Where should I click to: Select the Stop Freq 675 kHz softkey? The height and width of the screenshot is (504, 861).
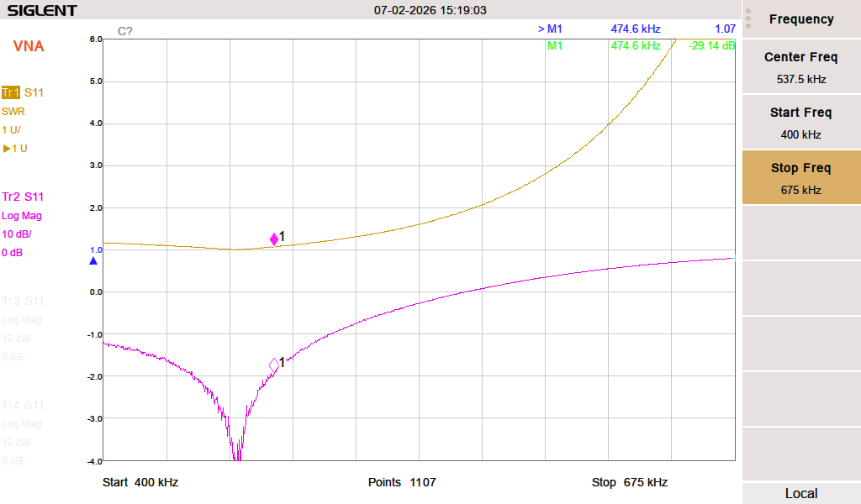pos(800,178)
